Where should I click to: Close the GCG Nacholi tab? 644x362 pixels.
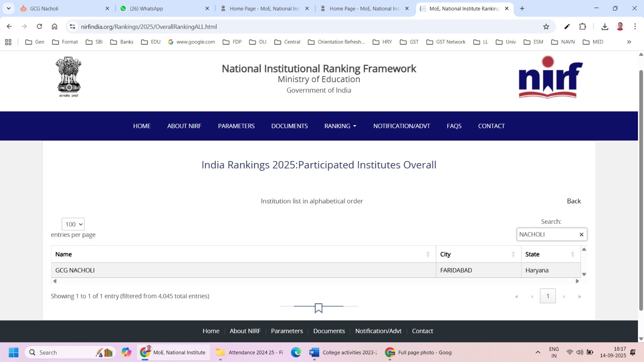[x=107, y=8]
